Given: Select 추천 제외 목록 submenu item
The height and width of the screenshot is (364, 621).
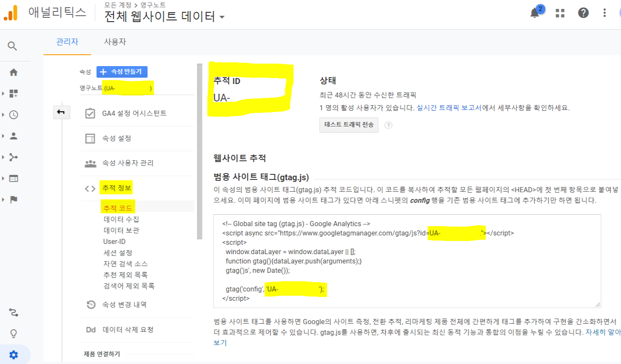Looking at the screenshot, I should click(126, 275).
